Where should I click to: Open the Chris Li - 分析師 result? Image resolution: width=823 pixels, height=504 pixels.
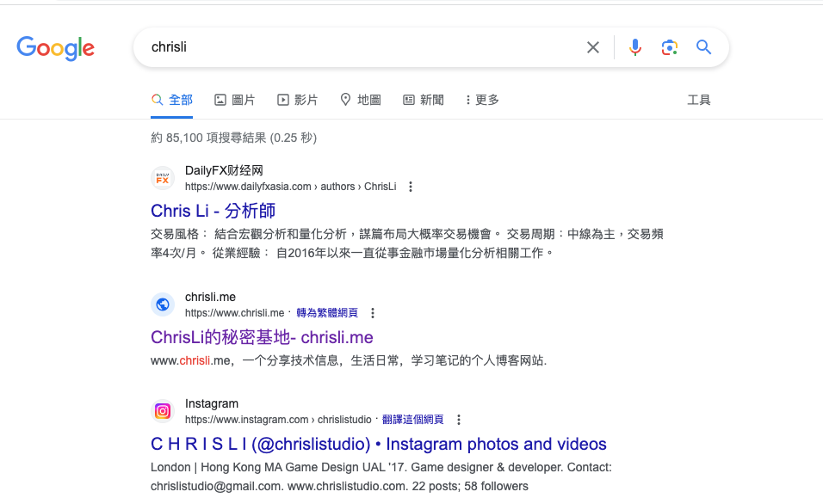pos(213,211)
